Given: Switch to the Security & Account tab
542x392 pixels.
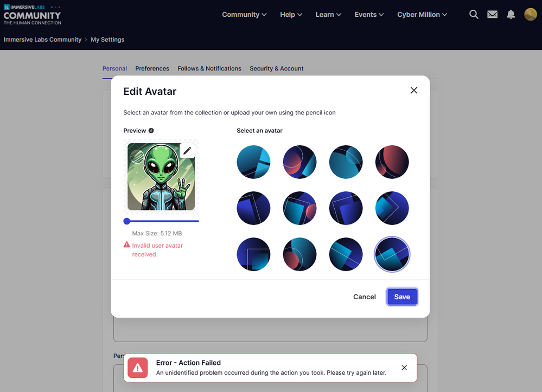Looking at the screenshot, I should pyautogui.click(x=277, y=68).
